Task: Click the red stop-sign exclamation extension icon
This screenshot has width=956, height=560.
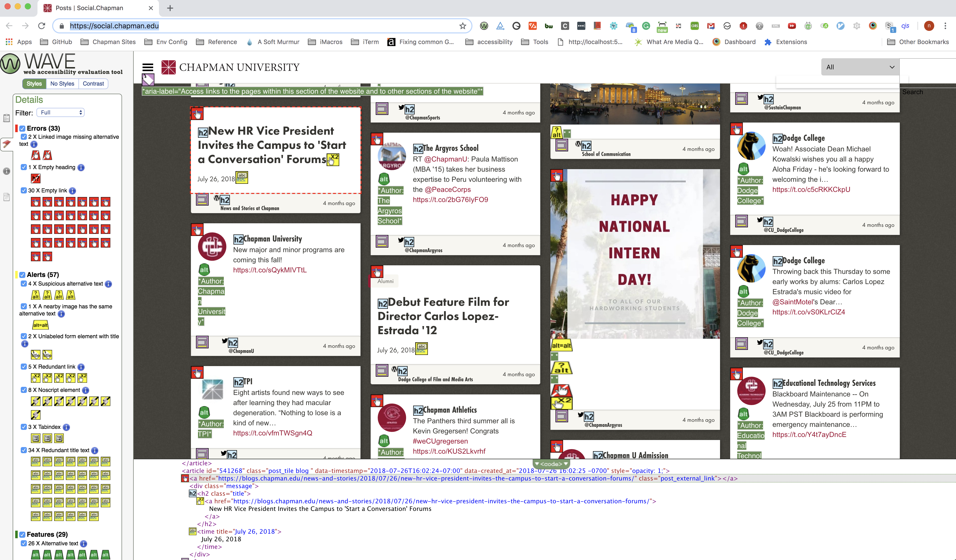Action: (x=743, y=26)
